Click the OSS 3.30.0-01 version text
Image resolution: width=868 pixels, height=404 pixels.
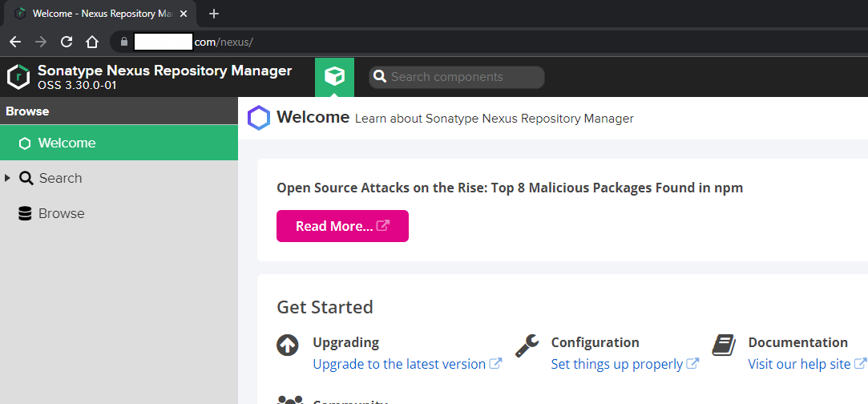tap(77, 86)
